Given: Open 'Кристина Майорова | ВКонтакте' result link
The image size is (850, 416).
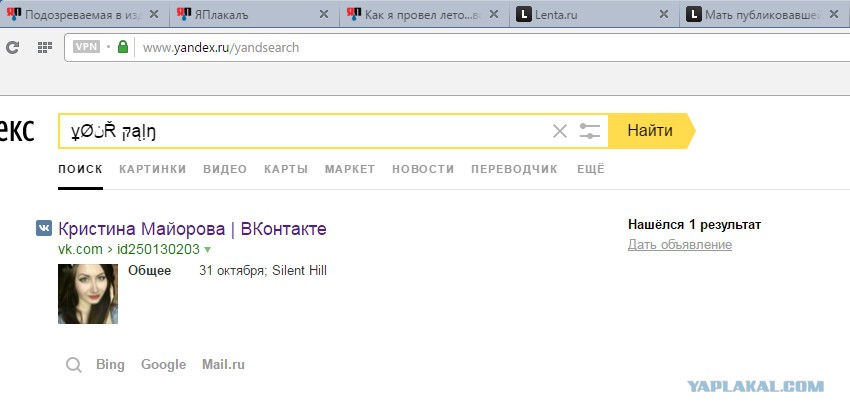Looking at the screenshot, I should coord(192,229).
